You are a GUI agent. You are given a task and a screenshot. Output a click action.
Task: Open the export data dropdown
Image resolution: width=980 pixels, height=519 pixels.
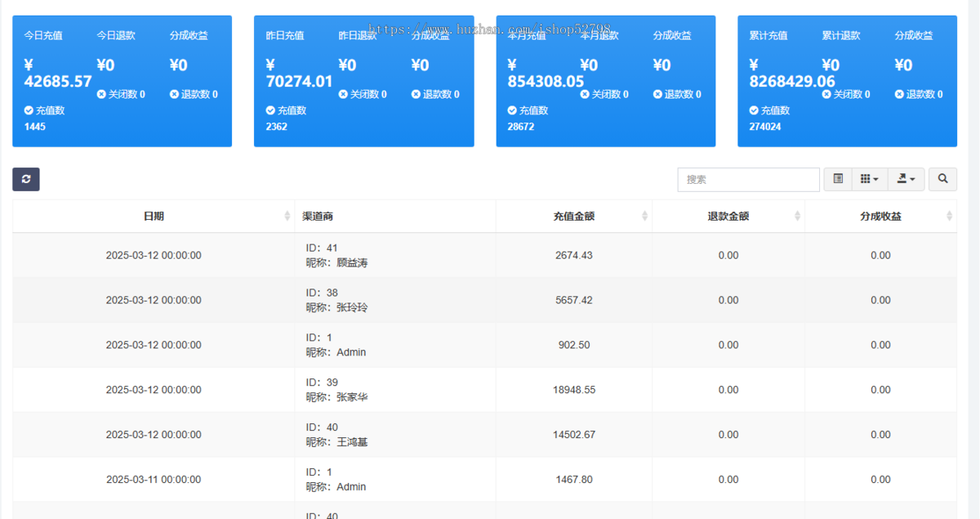pyautogui.click(x=906, y=179)
